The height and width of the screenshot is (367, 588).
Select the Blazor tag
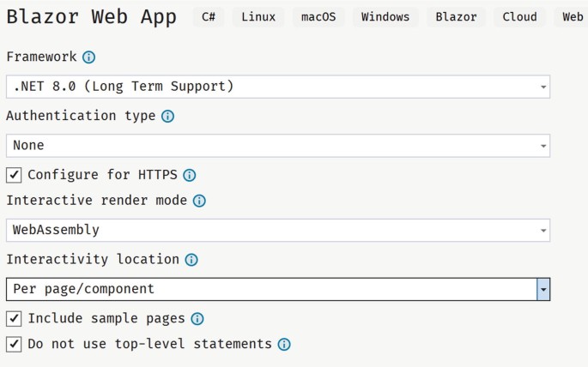click(456, 17)
